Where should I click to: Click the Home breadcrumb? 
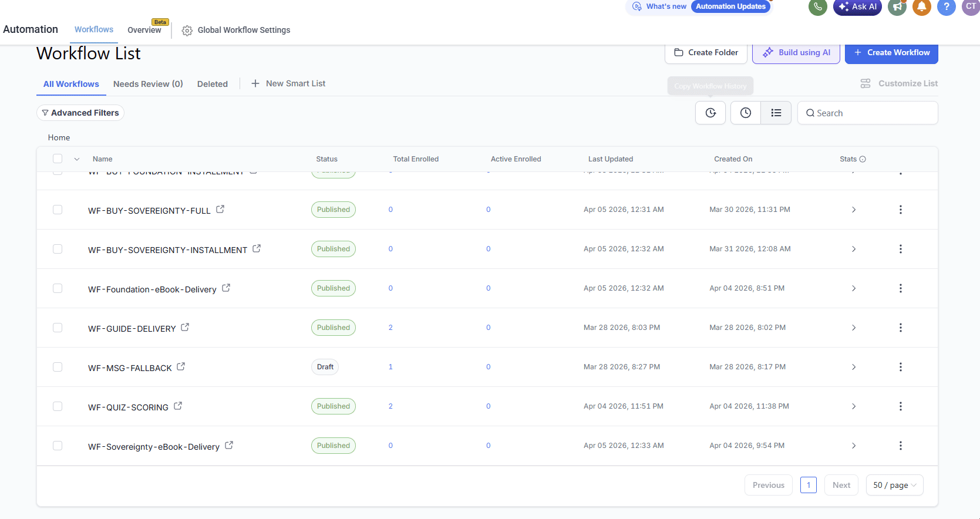pyautogui.click(x=59, y=137)
